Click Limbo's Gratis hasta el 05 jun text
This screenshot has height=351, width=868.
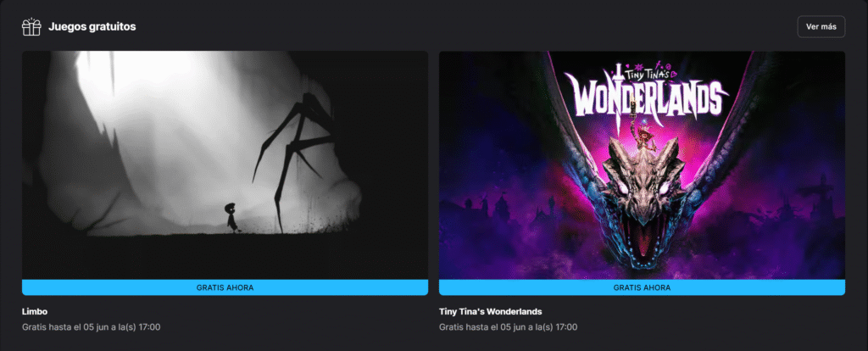(x=92, y=326)
